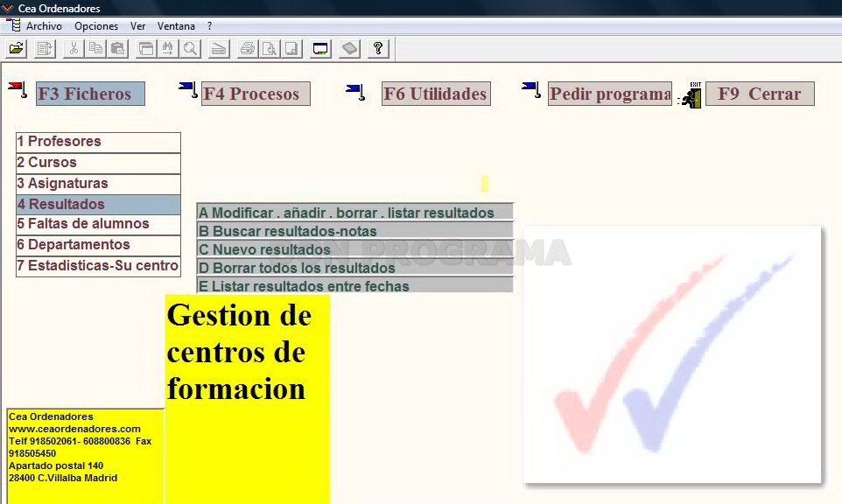The image size is (842, 504).
Task: Click the scanner toolbar icon
Action: click(x=219, y=49)
